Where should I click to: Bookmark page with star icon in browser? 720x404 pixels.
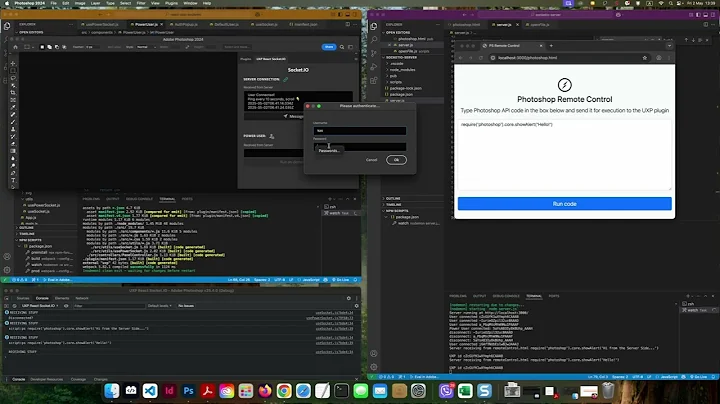click(645, 58)
